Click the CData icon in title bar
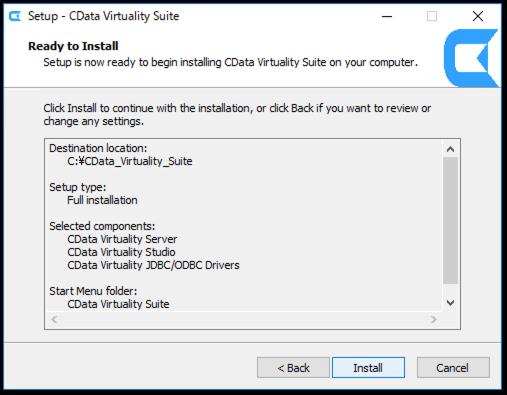Image resolution: width=507 pixels, height=395 pixels. point(15,16)
